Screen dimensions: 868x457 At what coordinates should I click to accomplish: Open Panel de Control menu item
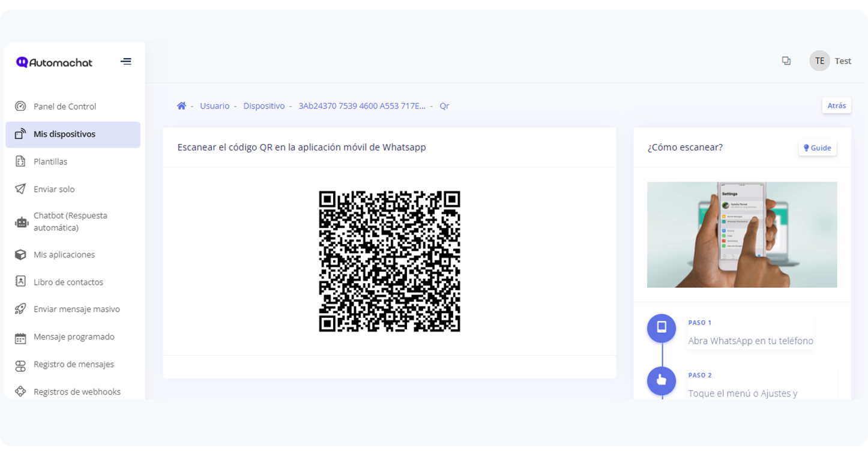[x=73, y=106]
